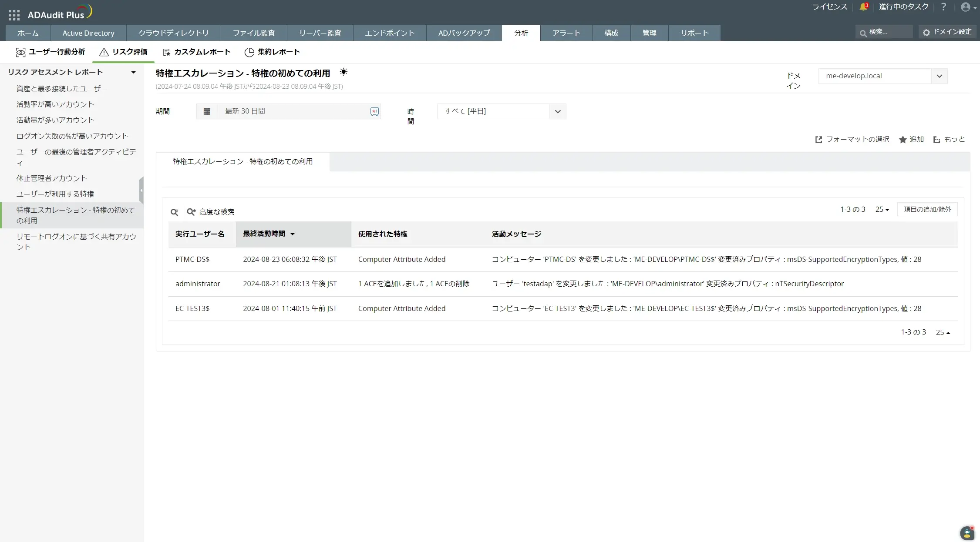980x542 pixels.
Task: Select the 特権エスカレーション report tab above table
Action: pyautogui.click(x=243, y=162)
